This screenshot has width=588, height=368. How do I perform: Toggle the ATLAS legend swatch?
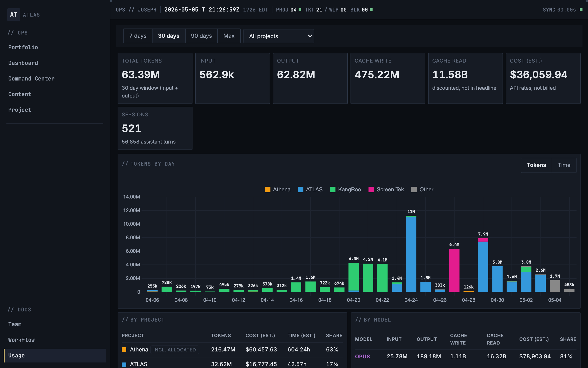tap(301, 190)
